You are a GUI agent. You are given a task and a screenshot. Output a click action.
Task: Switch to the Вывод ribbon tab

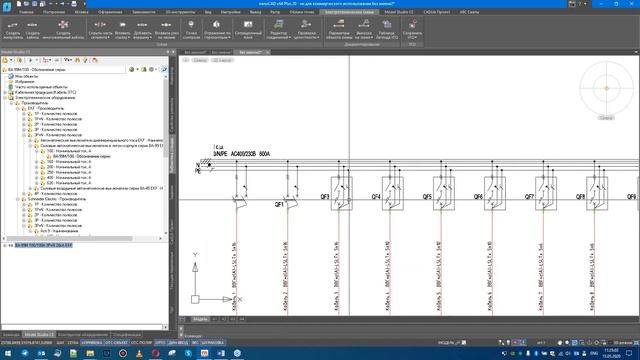point(255,12)
